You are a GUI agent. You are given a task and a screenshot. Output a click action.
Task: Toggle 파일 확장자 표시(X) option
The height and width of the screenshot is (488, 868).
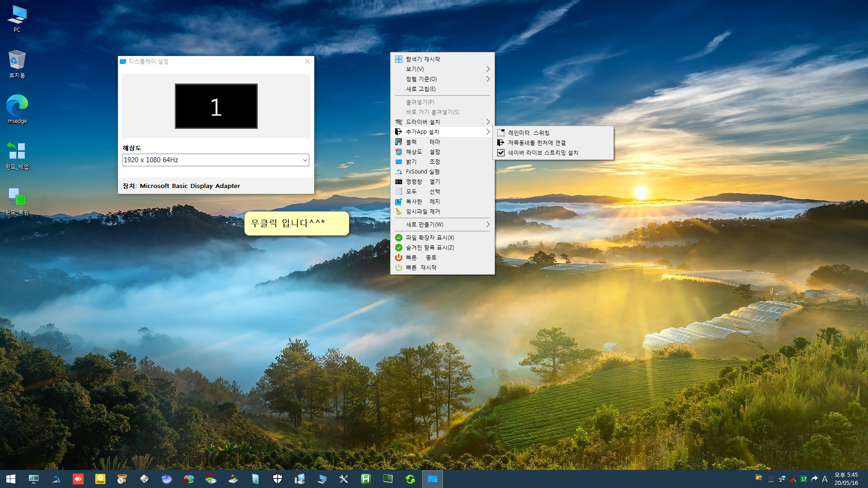[x=443, y=238]
